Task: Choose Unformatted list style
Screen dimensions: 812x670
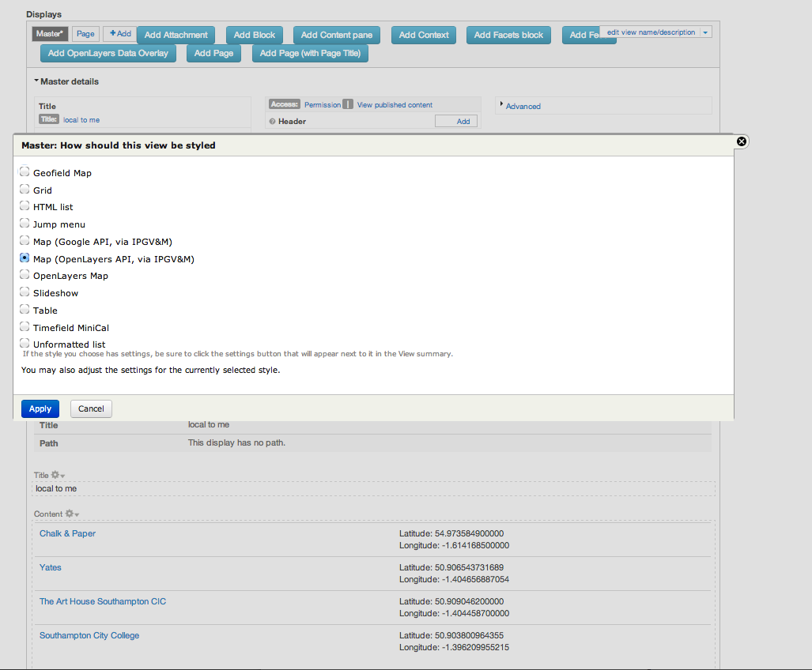Action: [25, 343]
